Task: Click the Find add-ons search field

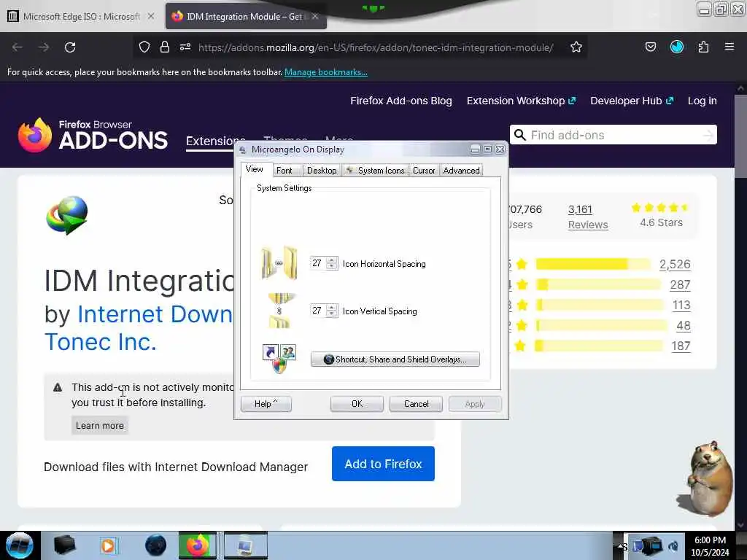Action: click(x=614, y=135)
